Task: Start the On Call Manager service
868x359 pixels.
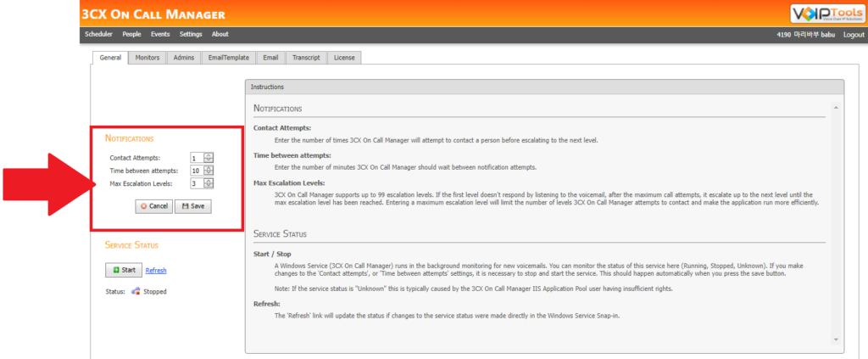Action: pos(124,270)
